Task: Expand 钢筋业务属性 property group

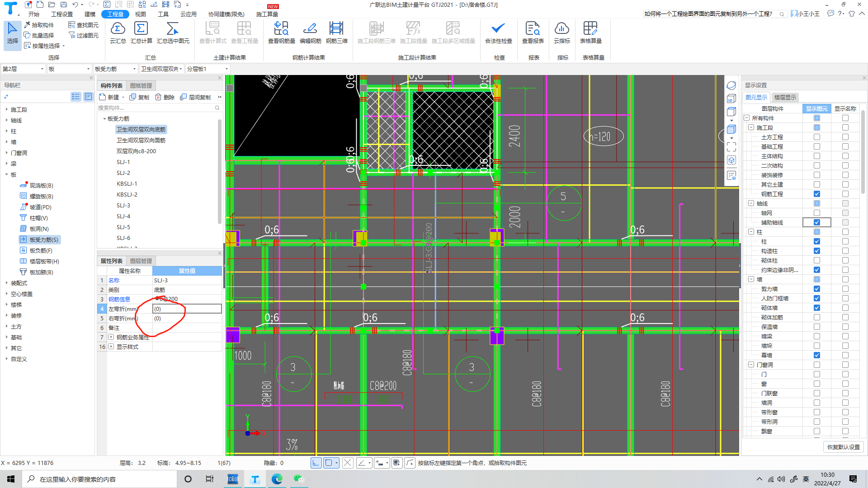Action: coord(111,337)
